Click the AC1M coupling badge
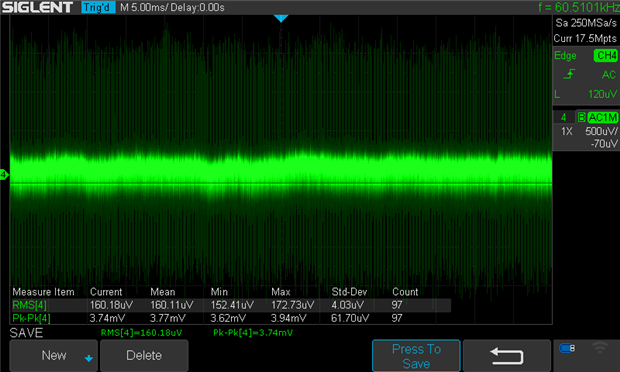Screen dimensions: 620x372 point(603,117)
